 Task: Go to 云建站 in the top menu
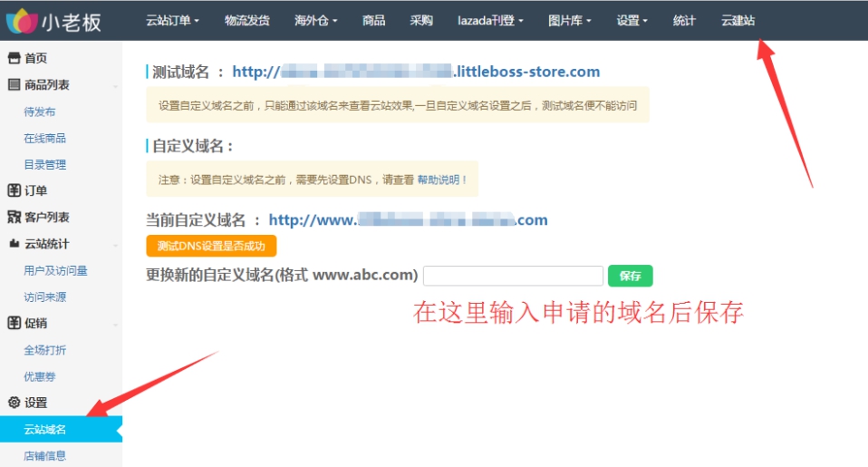[738, 21]
